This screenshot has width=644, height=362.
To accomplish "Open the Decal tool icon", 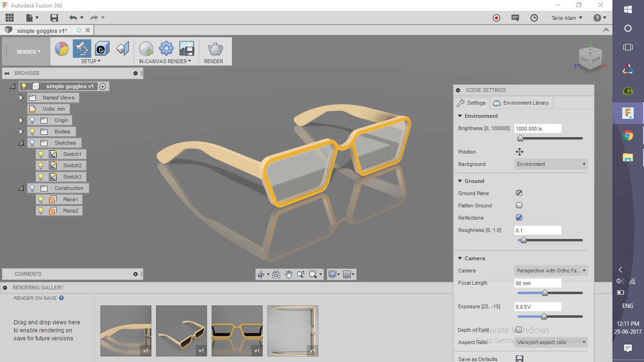I will coord(102,49).
